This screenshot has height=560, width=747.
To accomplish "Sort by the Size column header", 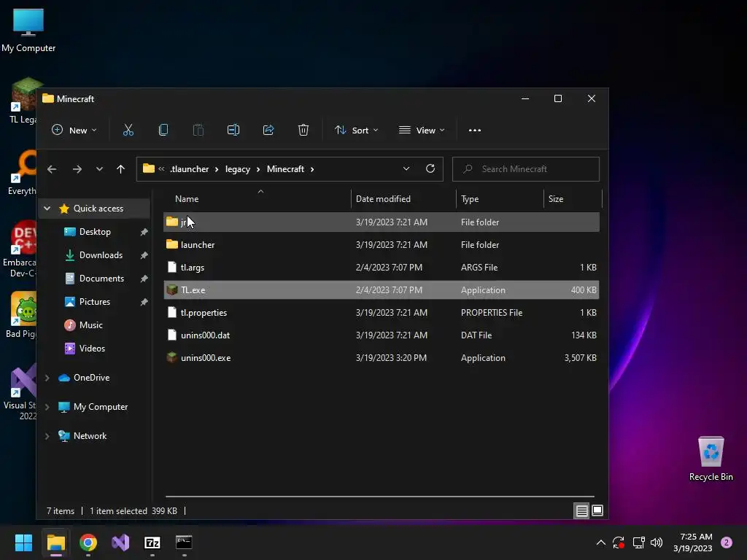I will click(555, 199).
